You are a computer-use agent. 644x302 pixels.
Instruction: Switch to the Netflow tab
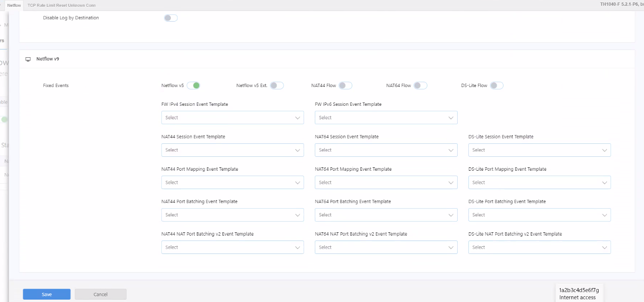point(14,5)
